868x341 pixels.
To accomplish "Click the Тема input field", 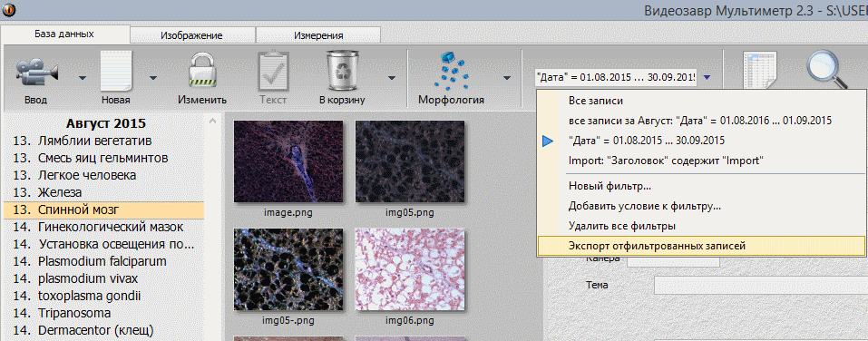I will pos(761,285).
